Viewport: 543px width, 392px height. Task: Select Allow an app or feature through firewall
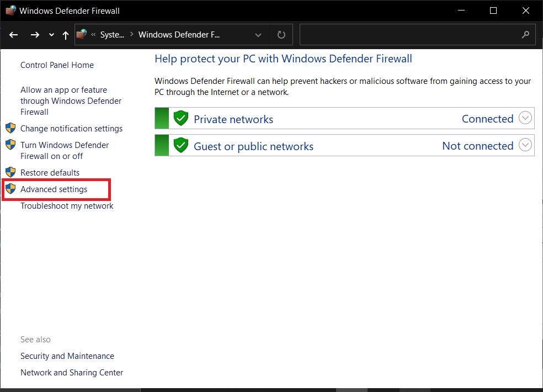click(71, 101)
